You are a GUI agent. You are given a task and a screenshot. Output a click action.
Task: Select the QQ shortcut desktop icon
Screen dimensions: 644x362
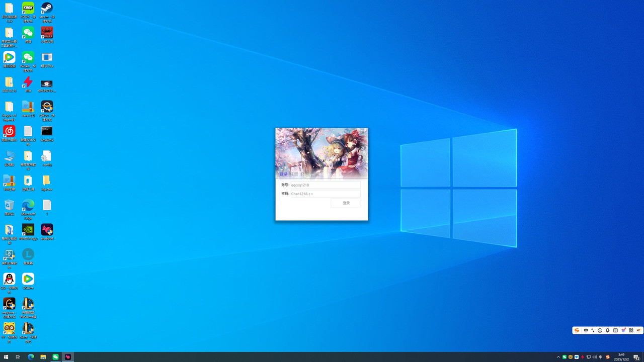pyautogui.click(x=9, y=284)
